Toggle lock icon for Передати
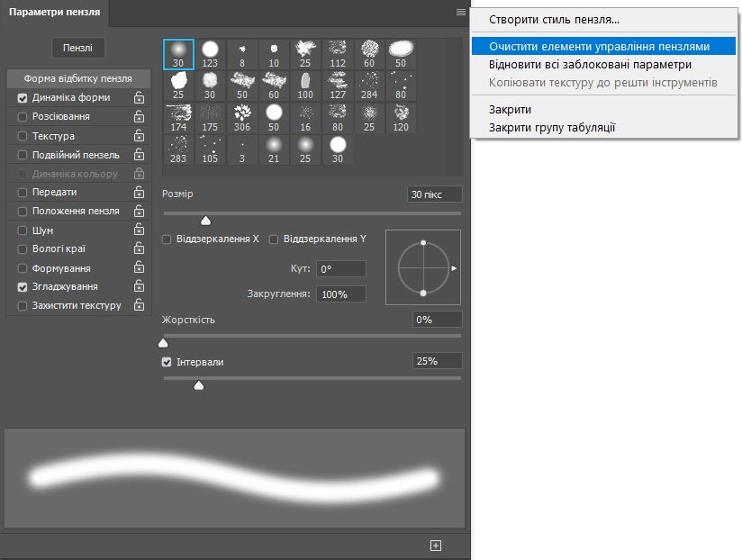The width and height of the screenshot is (742, 560). (139, 192)
